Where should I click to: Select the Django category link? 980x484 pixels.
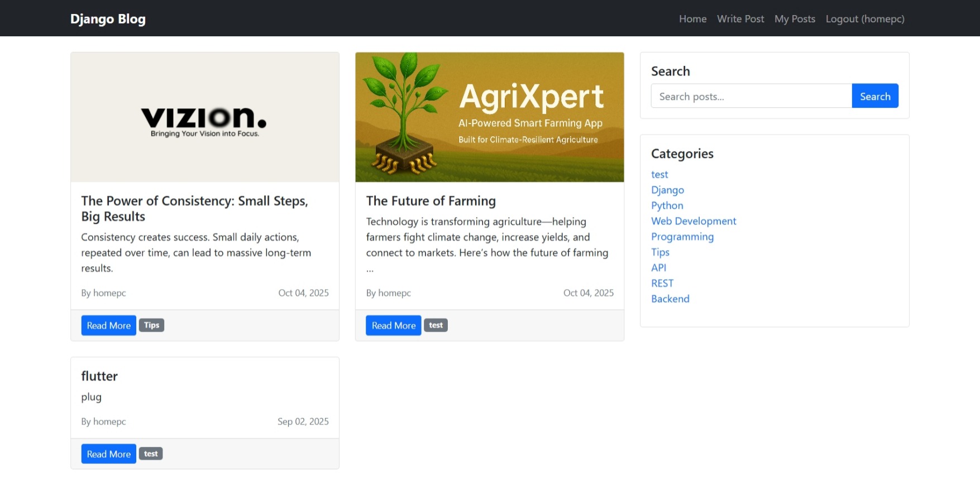click(x=667, y=190)
